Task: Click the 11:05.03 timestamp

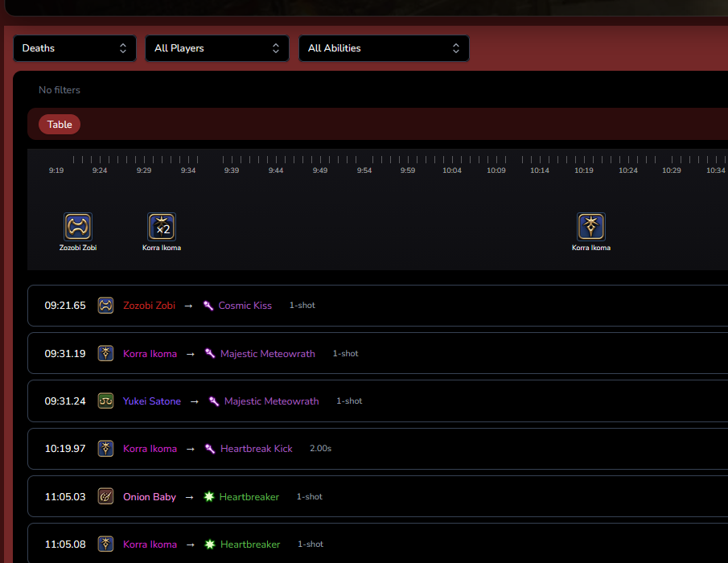Action: coord(65,496)
